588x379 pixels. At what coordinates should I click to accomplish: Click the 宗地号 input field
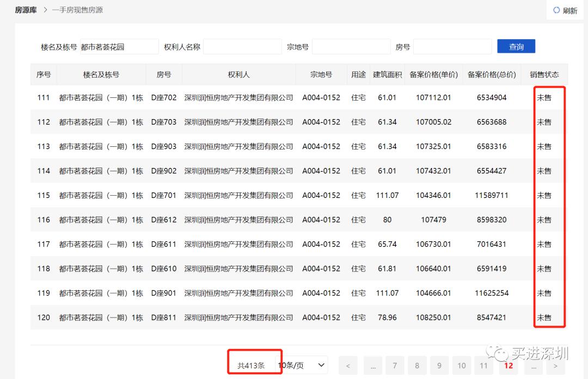coord(351,46)
